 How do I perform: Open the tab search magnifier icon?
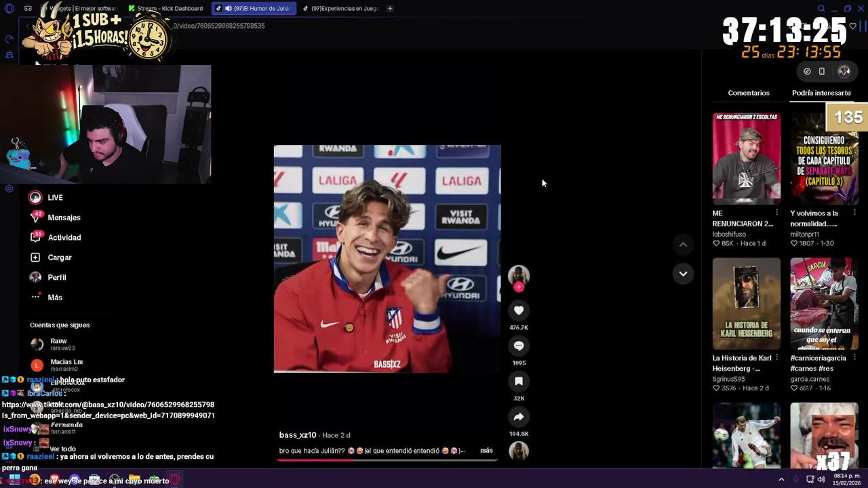pos(821,8)
